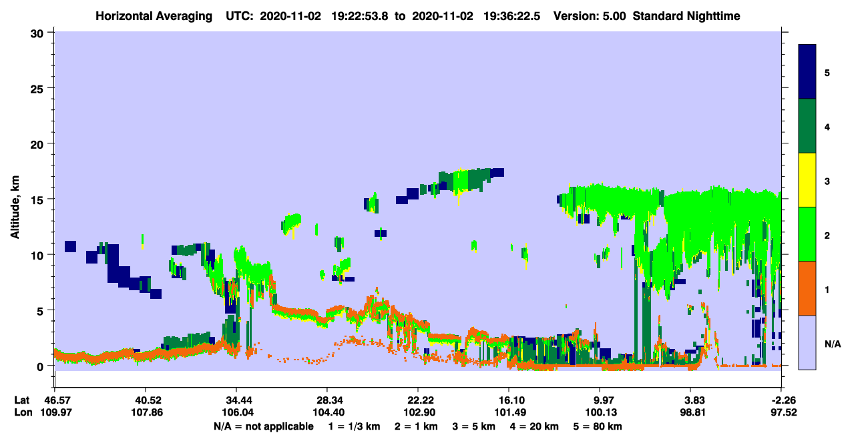Screen dimensions: 868x445
Task: Click the longitude value 106.04
Action: tap(236, 412)
